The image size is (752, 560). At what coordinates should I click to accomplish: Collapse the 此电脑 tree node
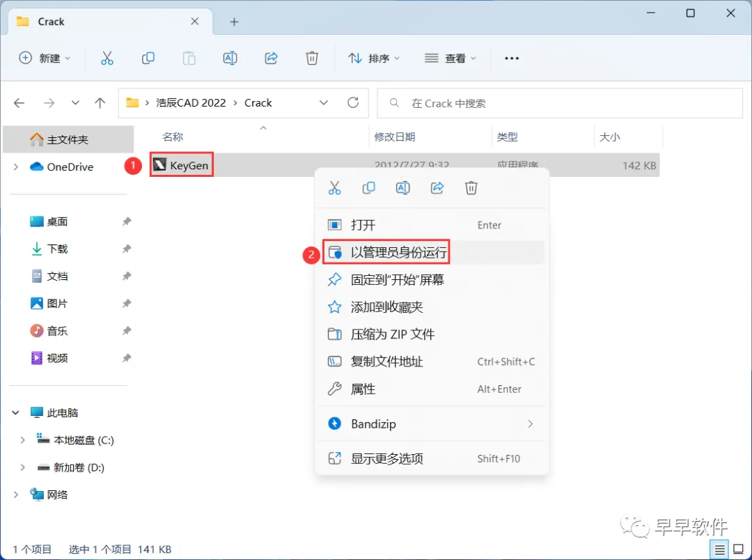[x=16, y=412]
